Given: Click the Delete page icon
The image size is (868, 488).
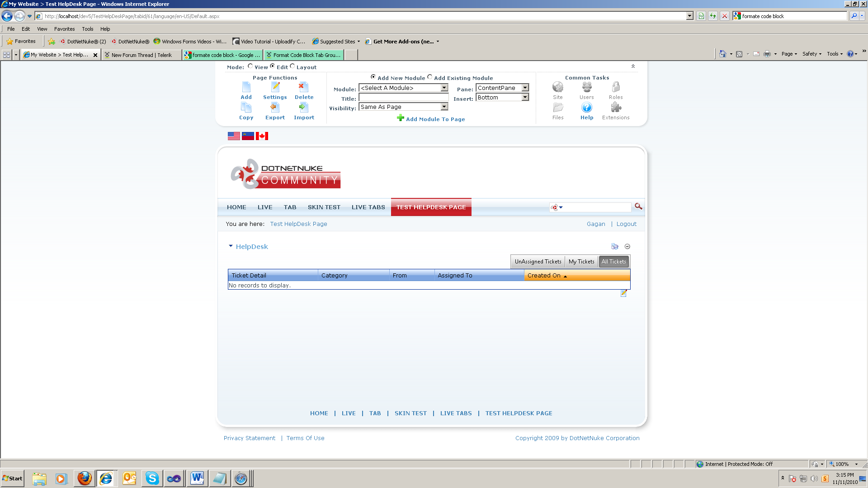Looking at the screenshot, I should (x=304, y=87).
